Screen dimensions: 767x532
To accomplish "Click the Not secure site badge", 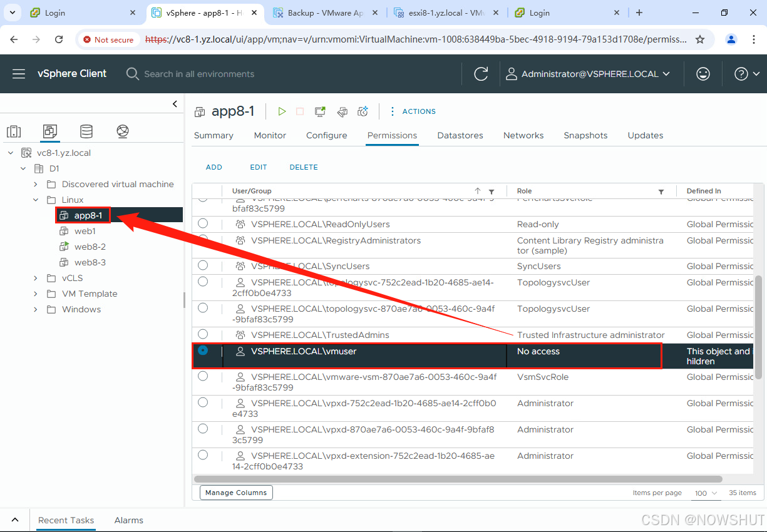I will 108,39.
